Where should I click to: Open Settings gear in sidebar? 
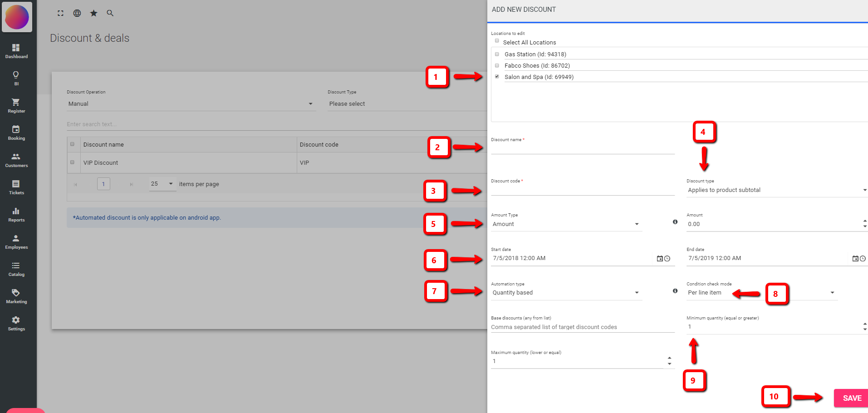pos(16,324)
